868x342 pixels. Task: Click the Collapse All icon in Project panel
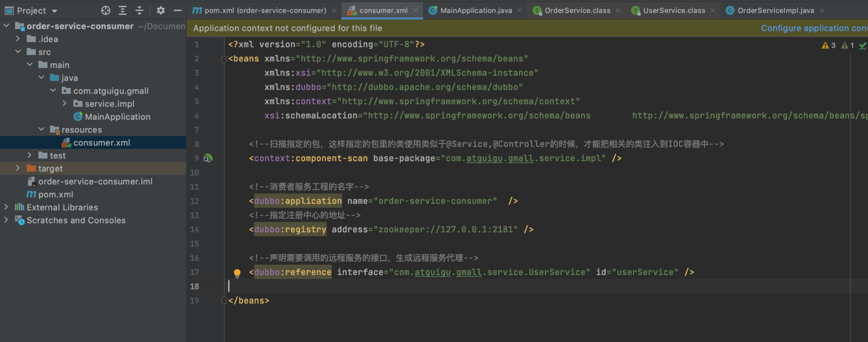139,10
